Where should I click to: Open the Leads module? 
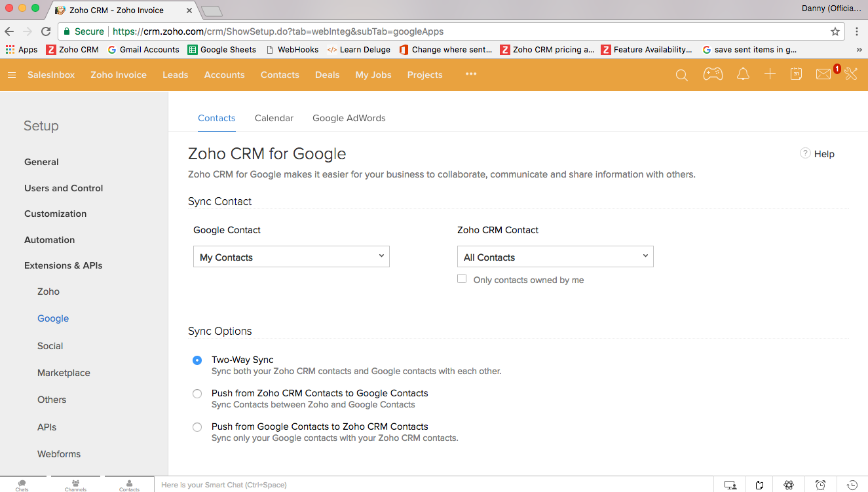tap(176, 75)
